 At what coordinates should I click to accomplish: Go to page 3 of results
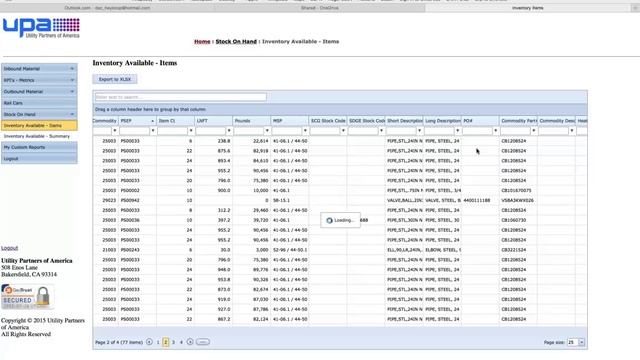(x=173, y=342)
